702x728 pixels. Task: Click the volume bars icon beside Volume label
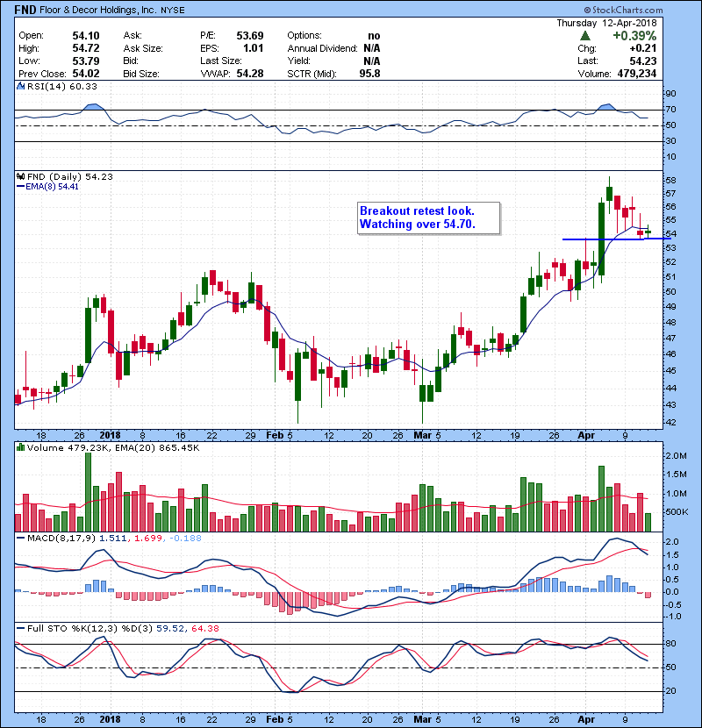20,447
